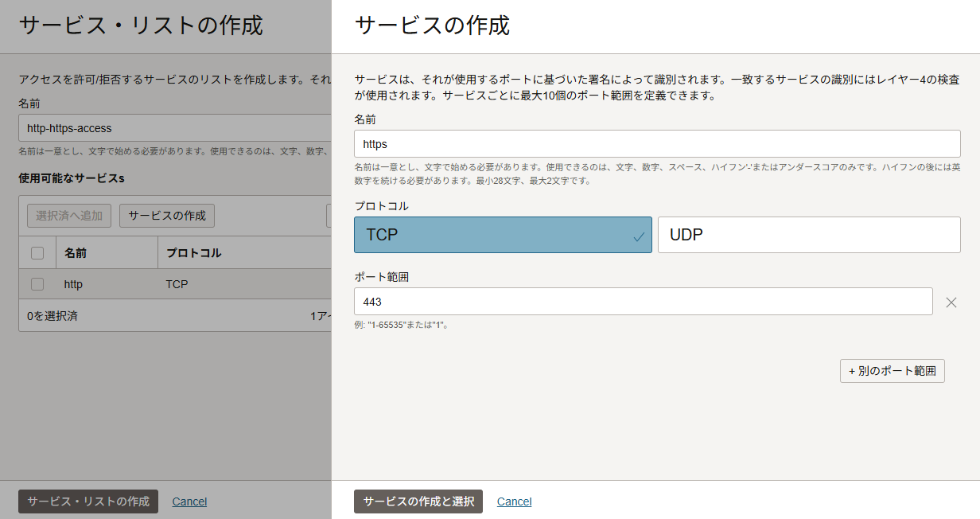
Task: Cancel the service list creation
Action: pyautogui.click(x=189, y=501)
